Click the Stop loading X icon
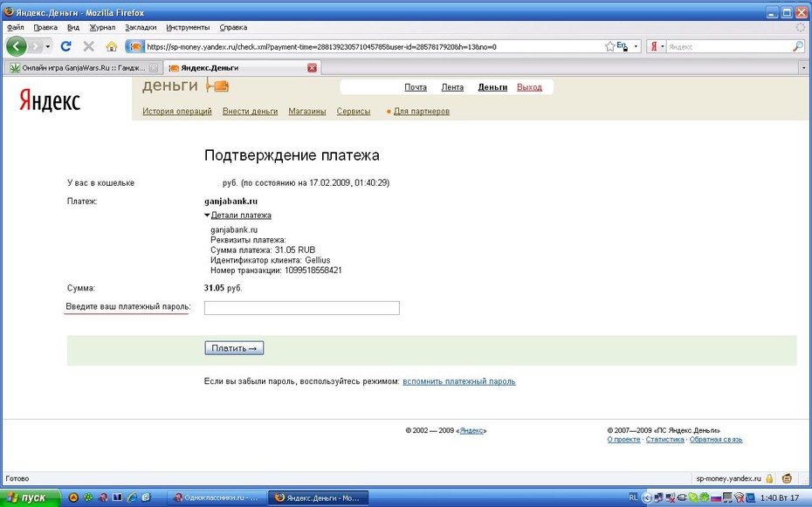 click(88, 46)
